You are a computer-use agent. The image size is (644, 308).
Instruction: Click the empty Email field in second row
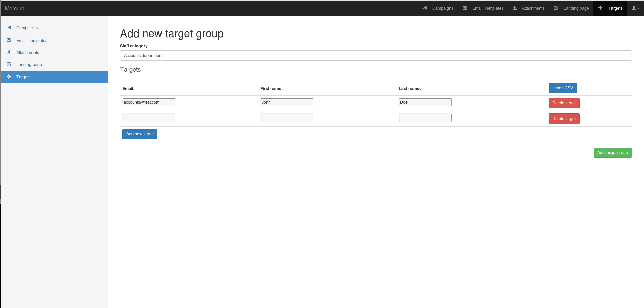[x=149, y=118]
